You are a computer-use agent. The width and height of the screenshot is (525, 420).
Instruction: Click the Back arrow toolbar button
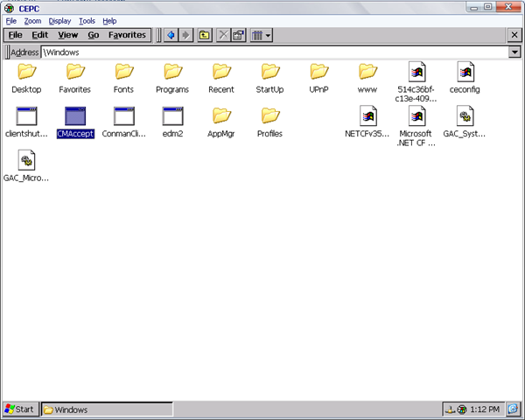coord(171,35)
